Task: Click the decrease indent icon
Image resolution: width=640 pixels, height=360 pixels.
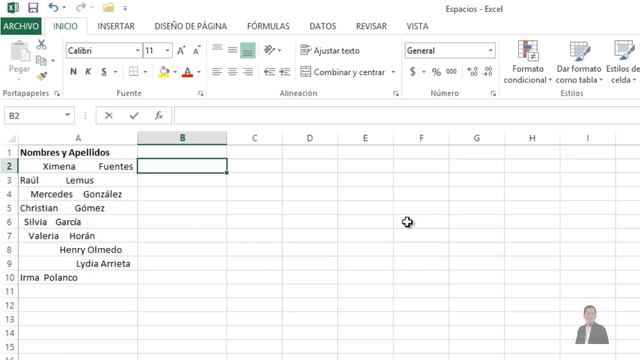Action: (269, 72)
